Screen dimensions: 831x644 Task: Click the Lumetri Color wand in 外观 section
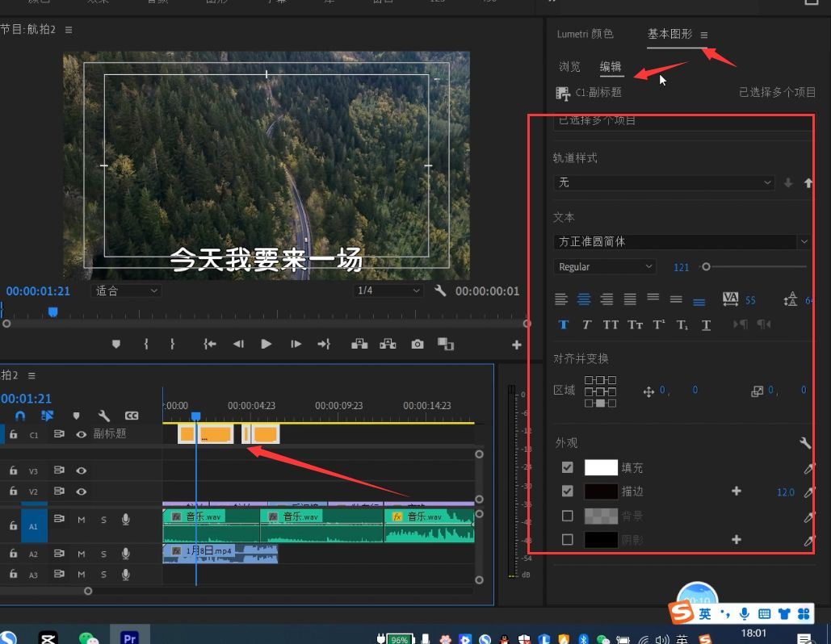[805, 442]
